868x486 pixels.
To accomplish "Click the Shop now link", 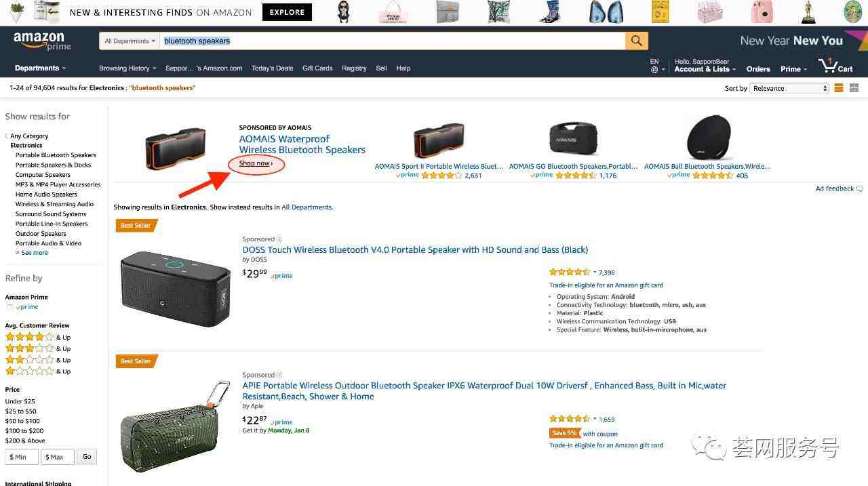I will coord(256,163).
